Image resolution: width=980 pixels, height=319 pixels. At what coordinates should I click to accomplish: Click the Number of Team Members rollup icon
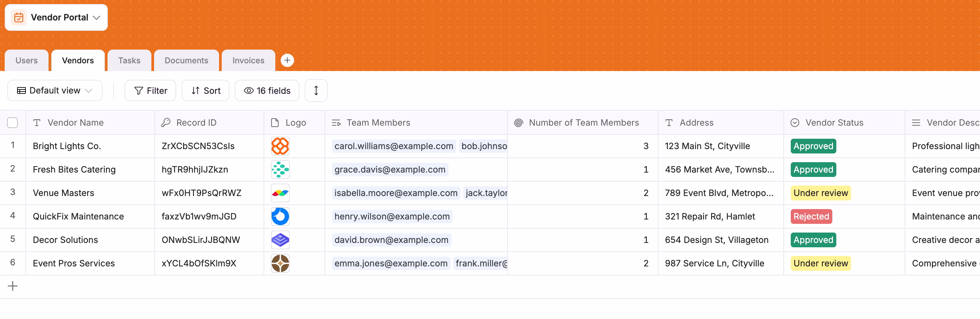click(x=518, y=122)
